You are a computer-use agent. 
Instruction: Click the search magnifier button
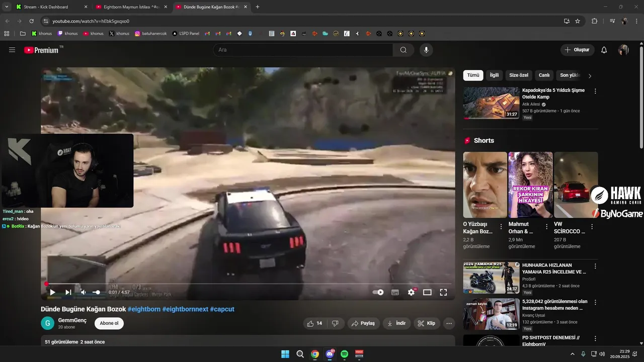[404, 50]
